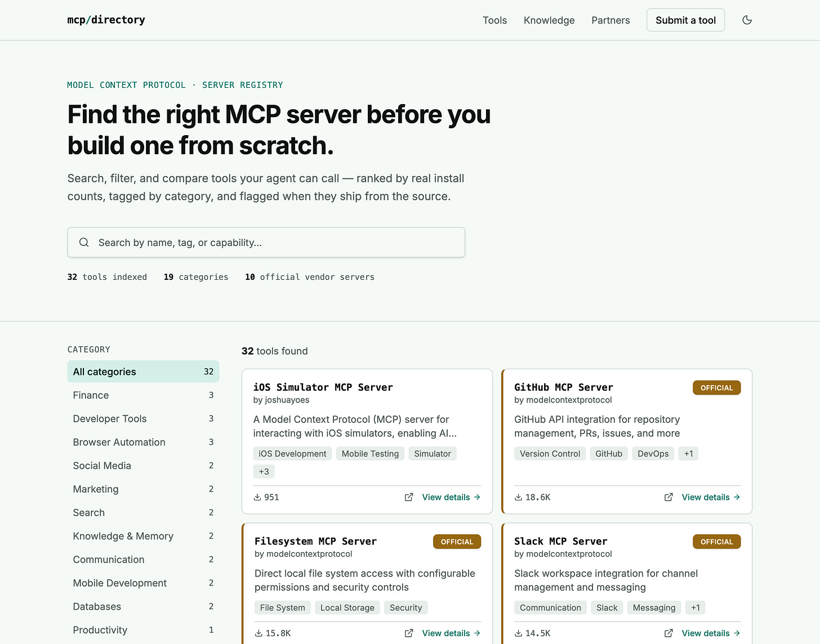The image size is (820, 644).
Task: Toggle dark mode moon icon
Action: click(747, 20)
